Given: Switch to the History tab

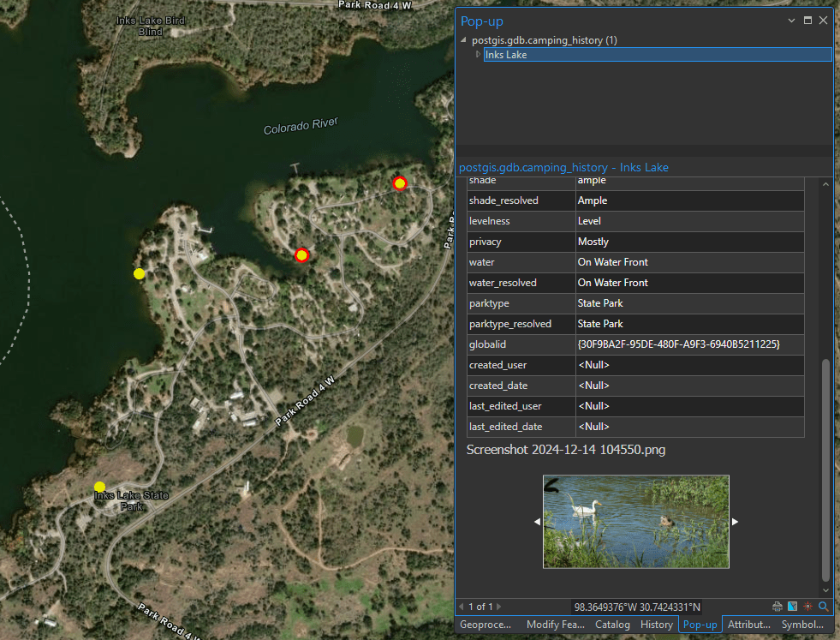Looking at the screenshot, I should pyautogui.click(x=657, y=625).
